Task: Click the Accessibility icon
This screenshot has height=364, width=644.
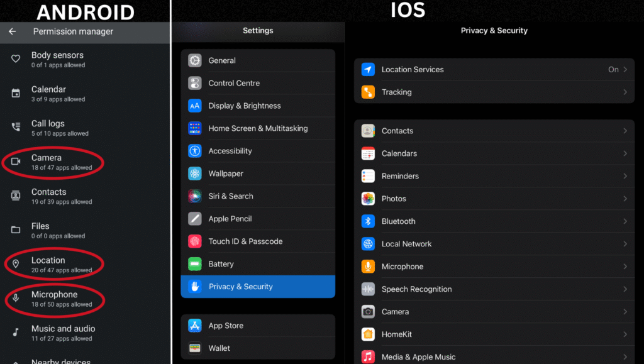Action: coord(195,151)
